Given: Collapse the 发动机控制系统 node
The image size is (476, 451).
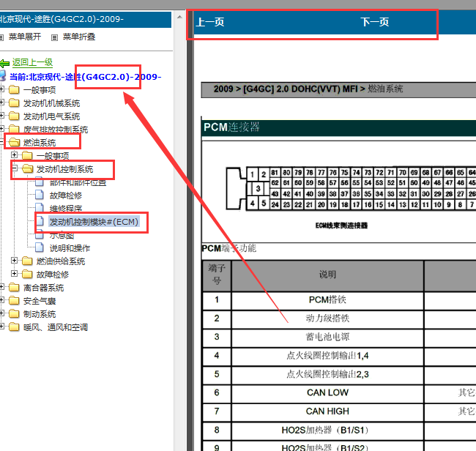Looking at the screenshot, I should (x=14, y=168).
